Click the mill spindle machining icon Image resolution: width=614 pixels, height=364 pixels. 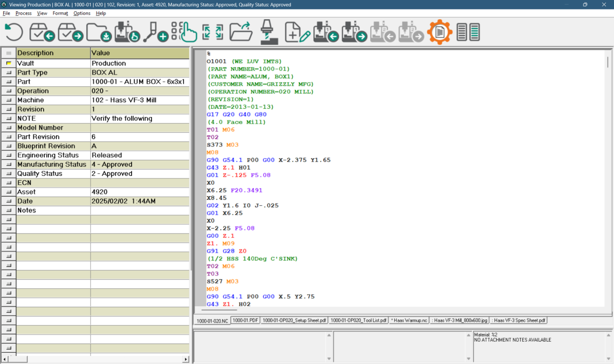click(268, 32)
